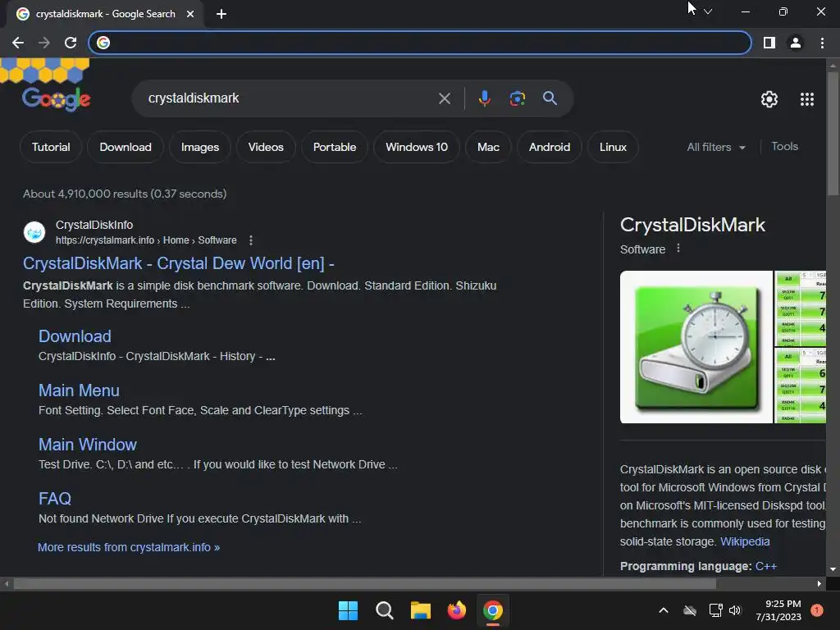Search by image with Google Lens

coord(518,98)
